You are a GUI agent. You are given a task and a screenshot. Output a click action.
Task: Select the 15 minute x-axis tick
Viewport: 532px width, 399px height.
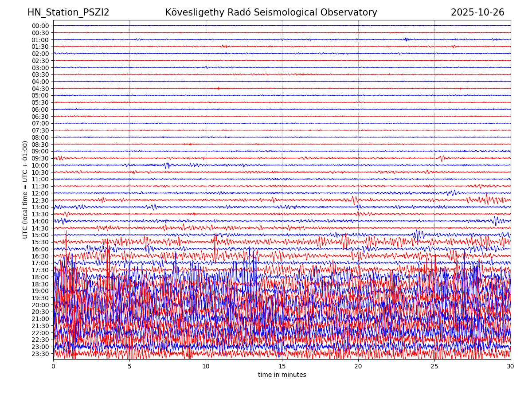(282, 366)
